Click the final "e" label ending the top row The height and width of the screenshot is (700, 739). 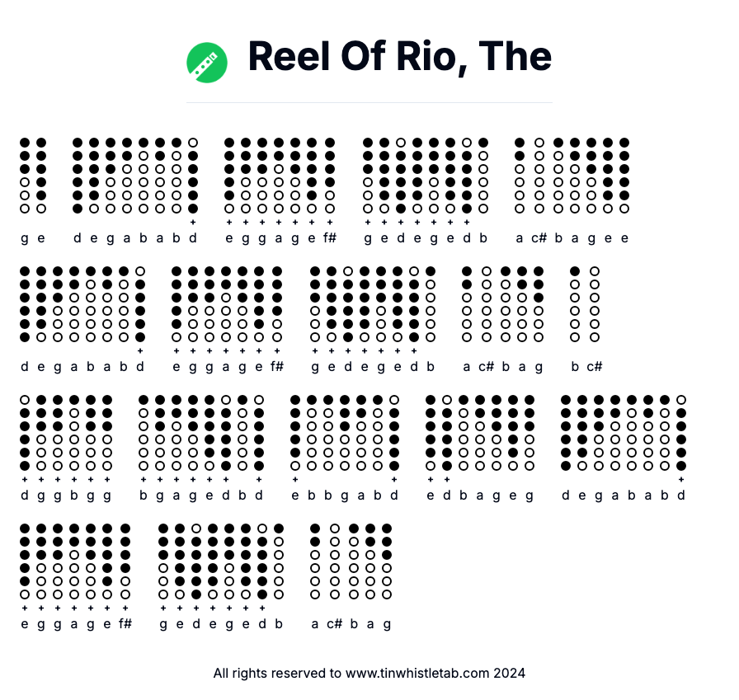point(625,238)
